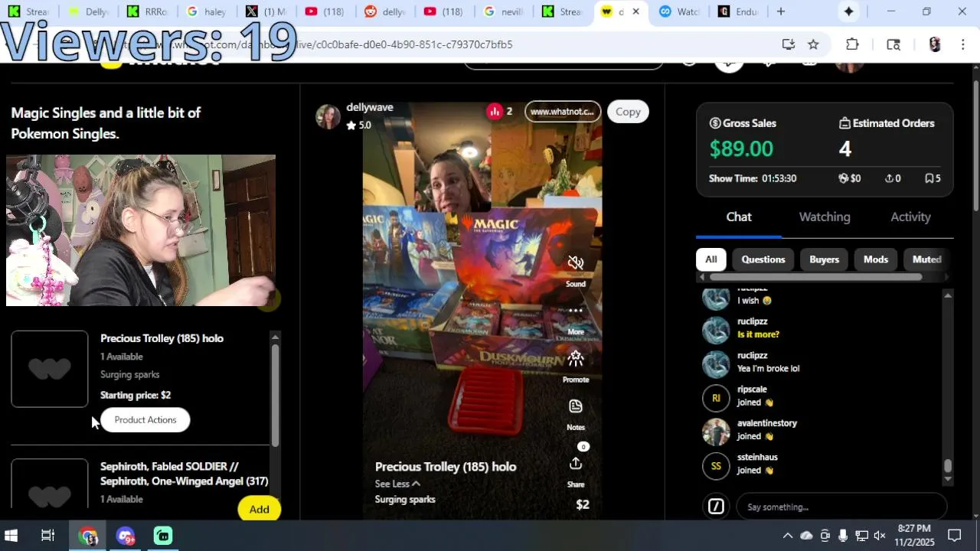Click the chat messages vertical scrollbar
Screen dimensions: 980x551
point(948,466)
